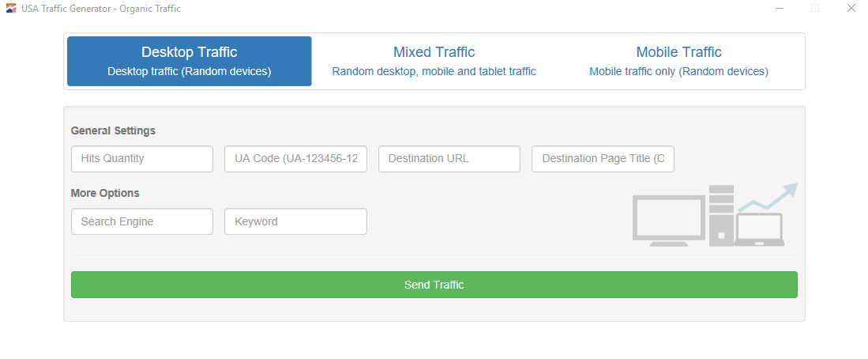
Task: Click the rising arrow chart graphic
Action: click(770, 197)
